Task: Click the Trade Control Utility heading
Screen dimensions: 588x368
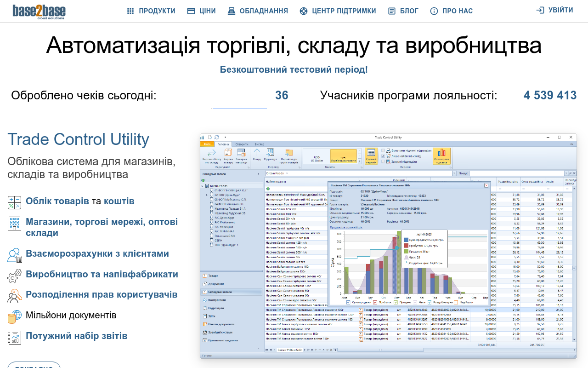Action: pyautogui.click(x=78, y=139)
